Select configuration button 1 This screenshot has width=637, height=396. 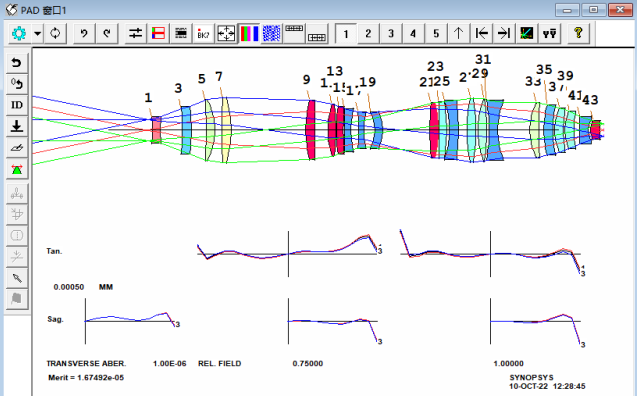coord(346,33)
